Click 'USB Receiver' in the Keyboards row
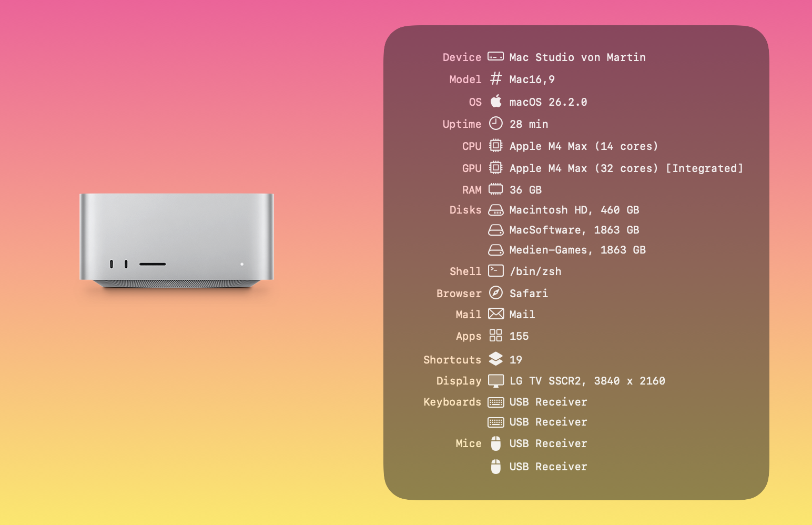812x525 pixels. point(548,402)
